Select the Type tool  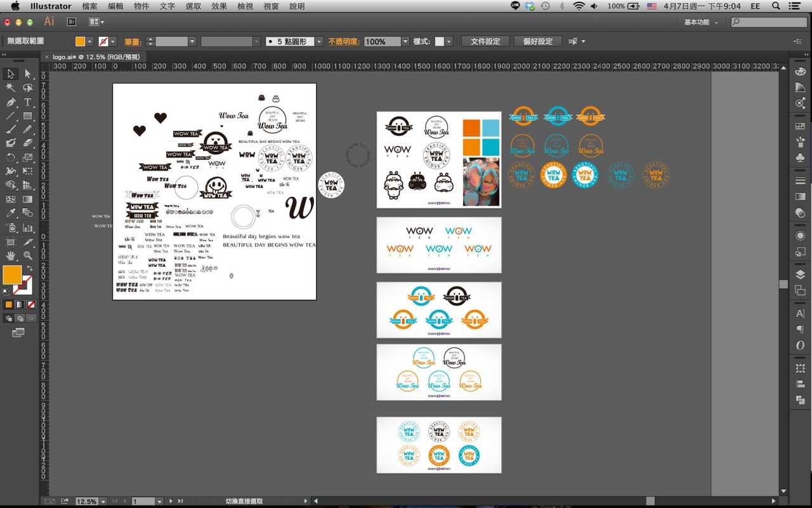tap(28, 102)
